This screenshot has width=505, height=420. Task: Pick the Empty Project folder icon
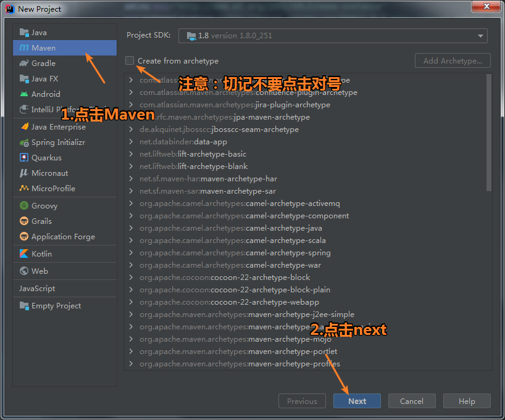(24, 306)
